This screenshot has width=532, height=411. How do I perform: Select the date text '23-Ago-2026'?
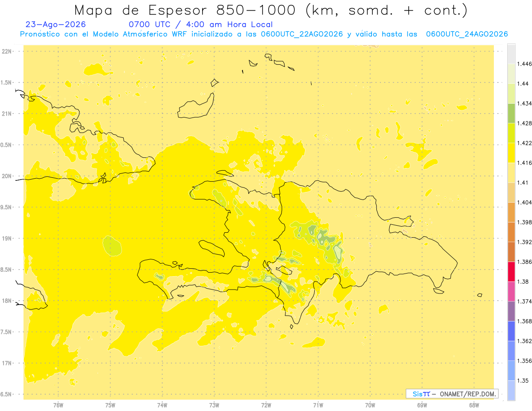click(x=56, y=24)
